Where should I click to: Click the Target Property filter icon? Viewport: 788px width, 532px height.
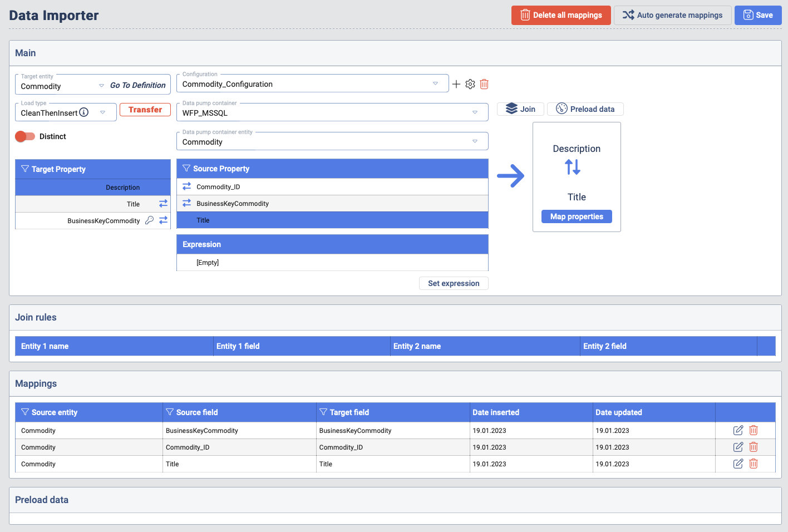25,169
